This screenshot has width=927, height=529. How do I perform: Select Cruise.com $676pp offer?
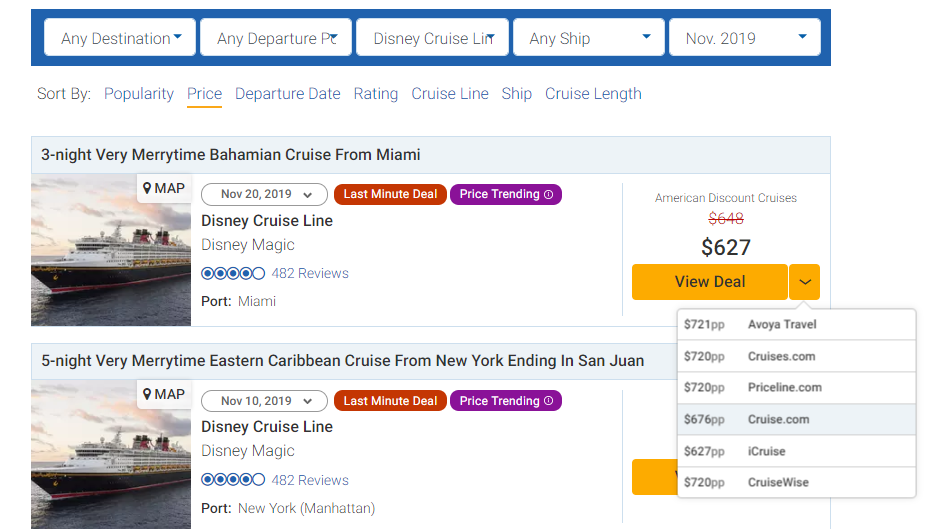(x=796, y=420)
